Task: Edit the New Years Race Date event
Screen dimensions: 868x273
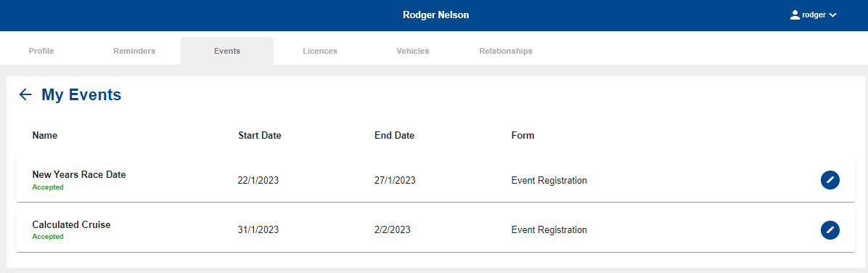Action: coord(830,179)
